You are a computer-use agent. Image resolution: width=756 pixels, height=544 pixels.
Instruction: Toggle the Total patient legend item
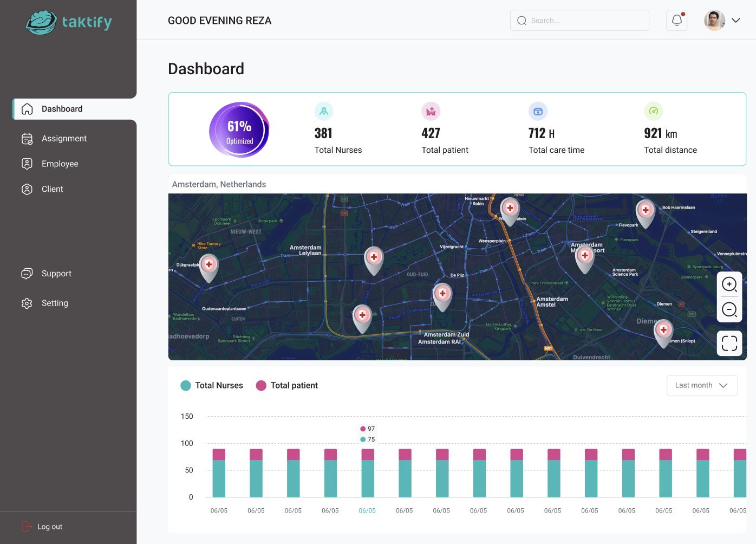(x=286, y=385)
